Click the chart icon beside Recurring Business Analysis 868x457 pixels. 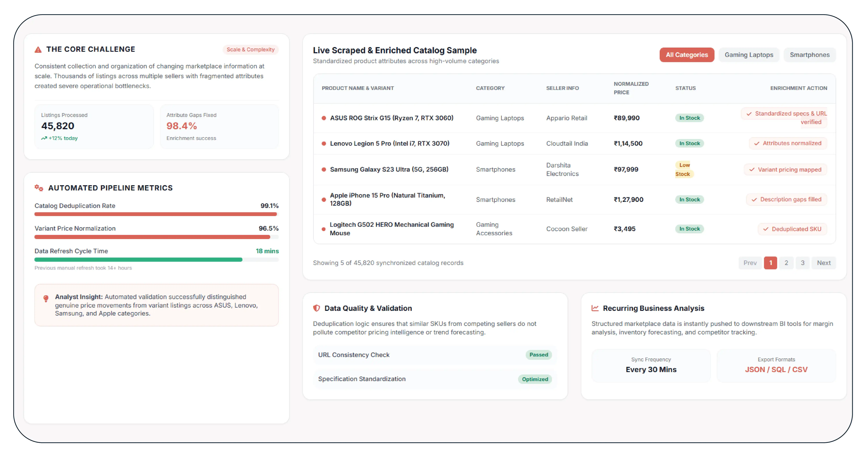[595, 308]
